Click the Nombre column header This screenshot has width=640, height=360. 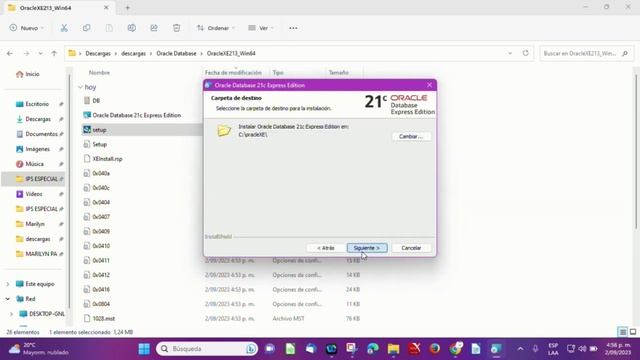[x=99, y=73]
